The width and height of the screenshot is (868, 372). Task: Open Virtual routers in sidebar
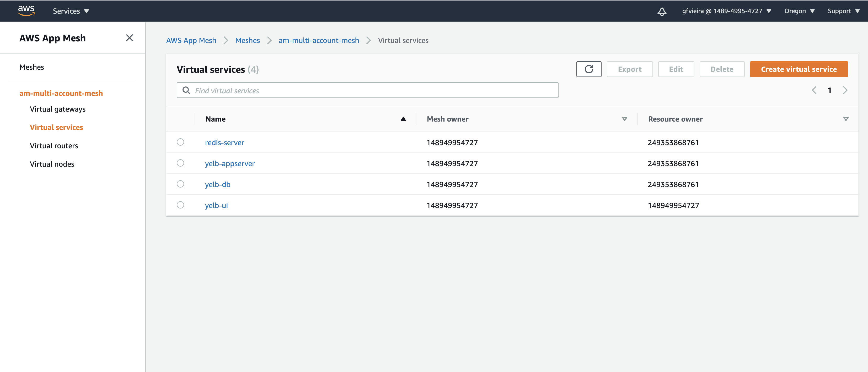(x=54, y=146)
